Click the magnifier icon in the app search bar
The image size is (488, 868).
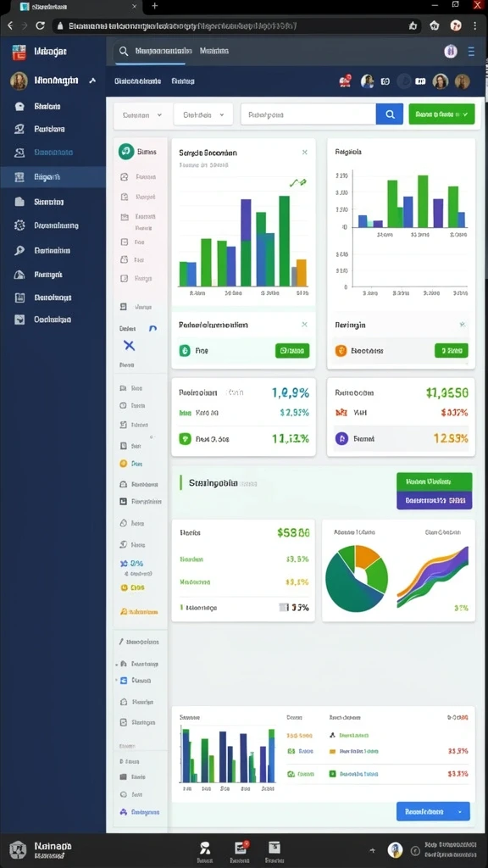(124, 51)
